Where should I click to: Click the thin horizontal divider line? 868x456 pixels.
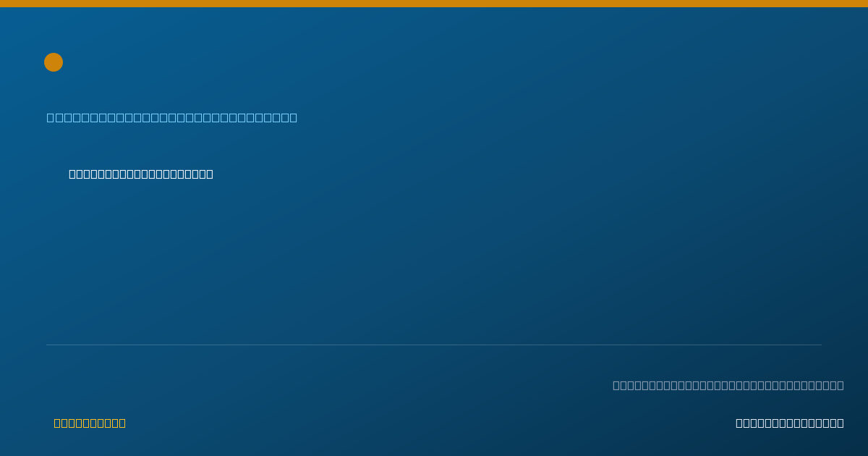click(x=434, y=345)
